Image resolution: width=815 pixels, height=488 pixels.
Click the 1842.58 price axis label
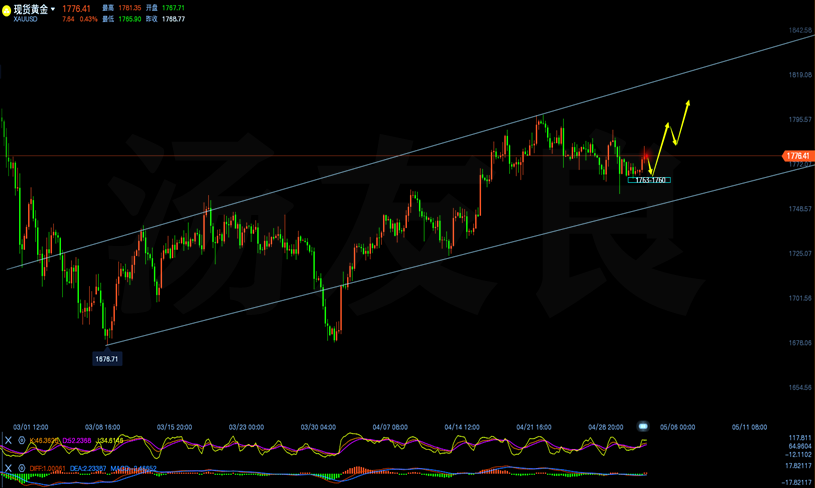pyautogui.click(x=800, y=30)
